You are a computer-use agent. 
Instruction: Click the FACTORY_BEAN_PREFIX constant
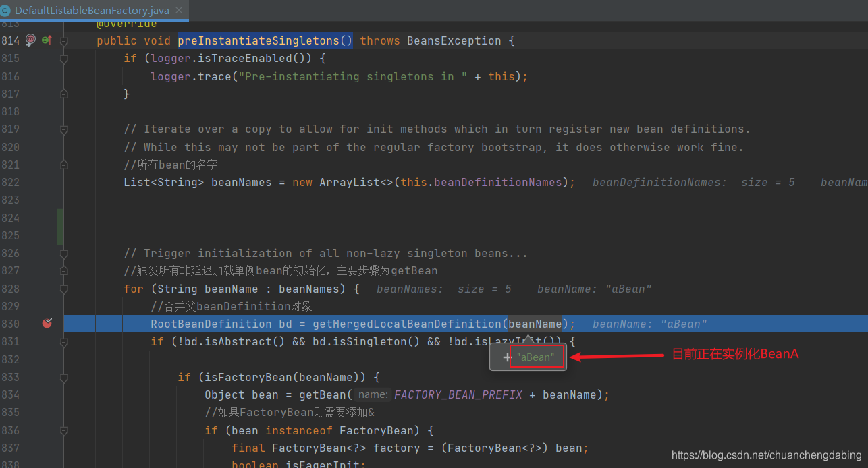click(x=458, y=394)
